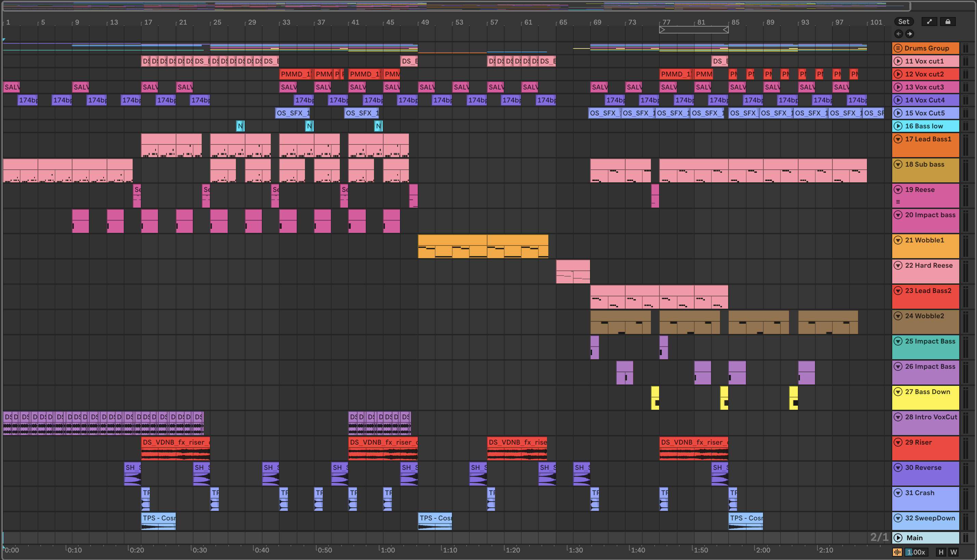Toggle the automation mode button
Image resolution: width=977 pixels, height=560 pixels.
tap(929, 22)
